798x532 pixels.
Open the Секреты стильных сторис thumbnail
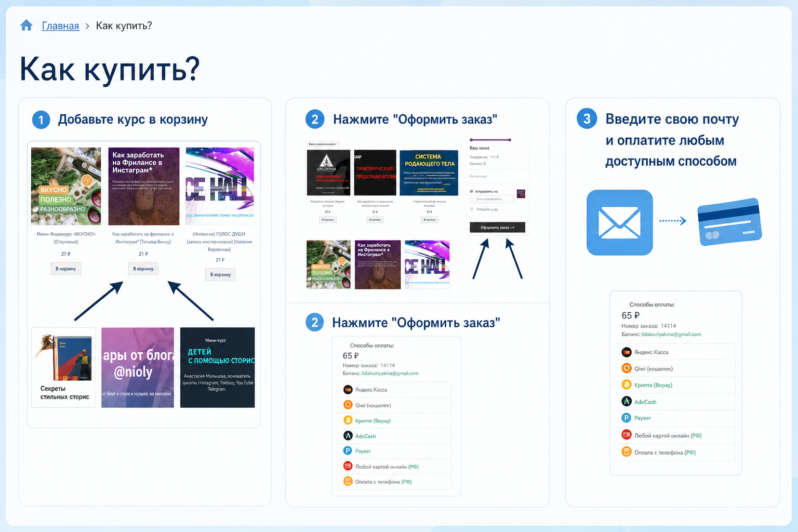click(63, 367)
